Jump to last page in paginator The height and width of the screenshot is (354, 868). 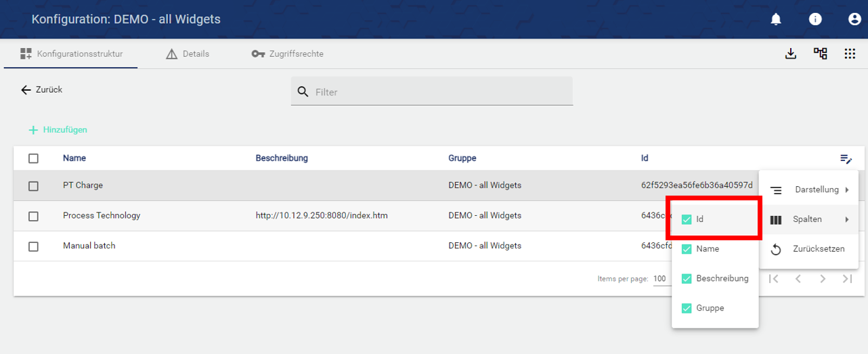847,279
